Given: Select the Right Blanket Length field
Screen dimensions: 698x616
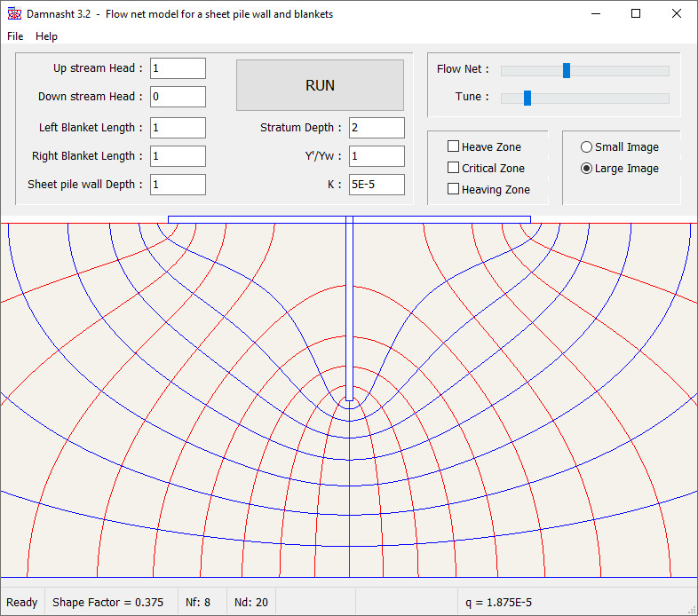Looking at the screenshot, I should pyautogui.click(x=178, y=156).
